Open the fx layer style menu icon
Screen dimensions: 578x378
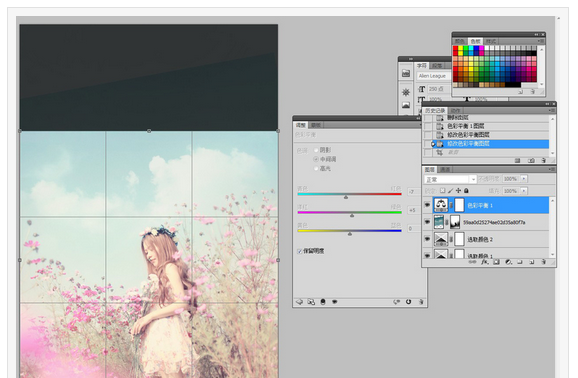pyautogui.click(x=484, y=262)
